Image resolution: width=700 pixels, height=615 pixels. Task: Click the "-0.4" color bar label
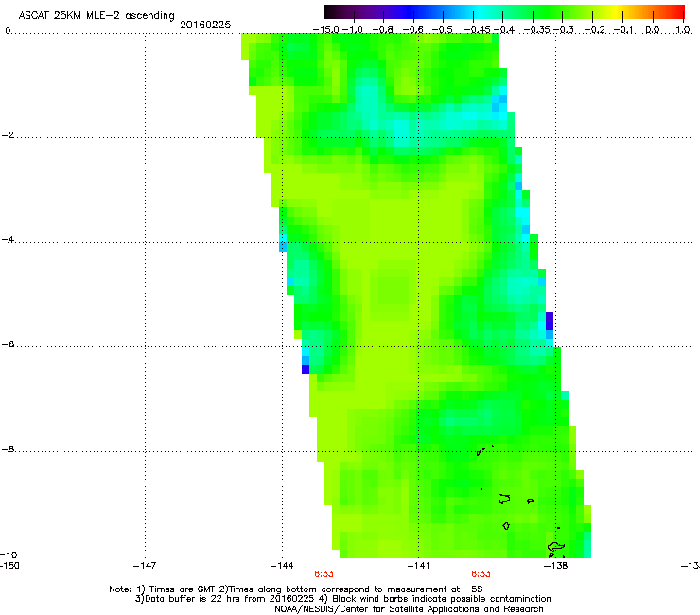pos(503,30)
